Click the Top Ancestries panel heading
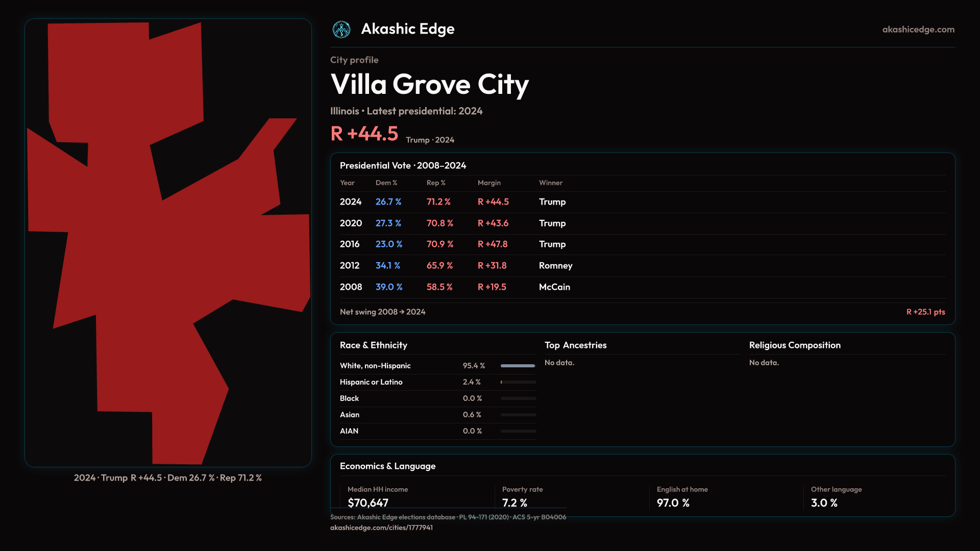This screenshot has height=551, width=980. coord(575,345)
